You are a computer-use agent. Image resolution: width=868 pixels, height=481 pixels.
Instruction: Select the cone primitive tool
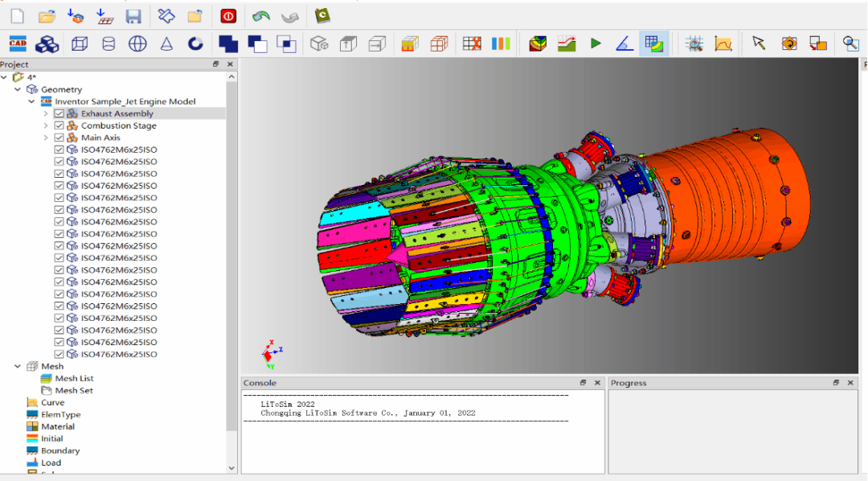[166, 43]
